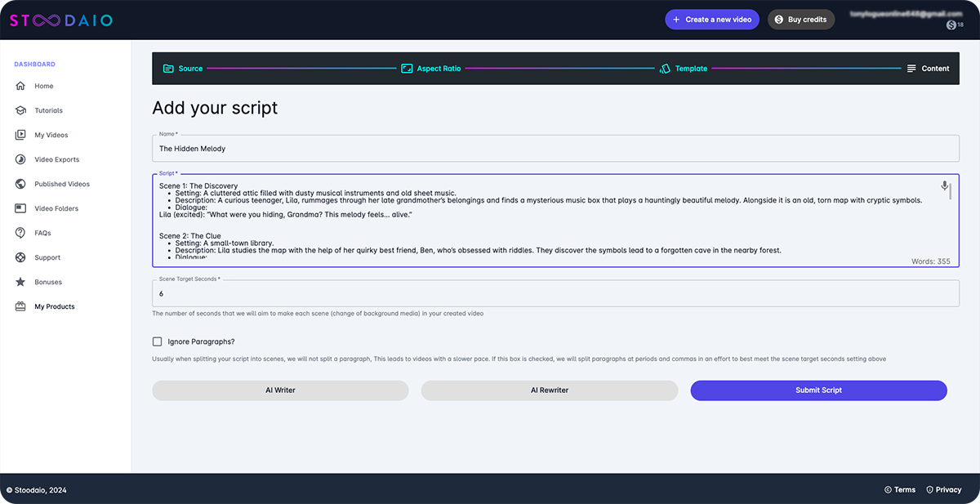Click Create a new video button
This screenshot has width=980, height=504.
pos(712,20)
